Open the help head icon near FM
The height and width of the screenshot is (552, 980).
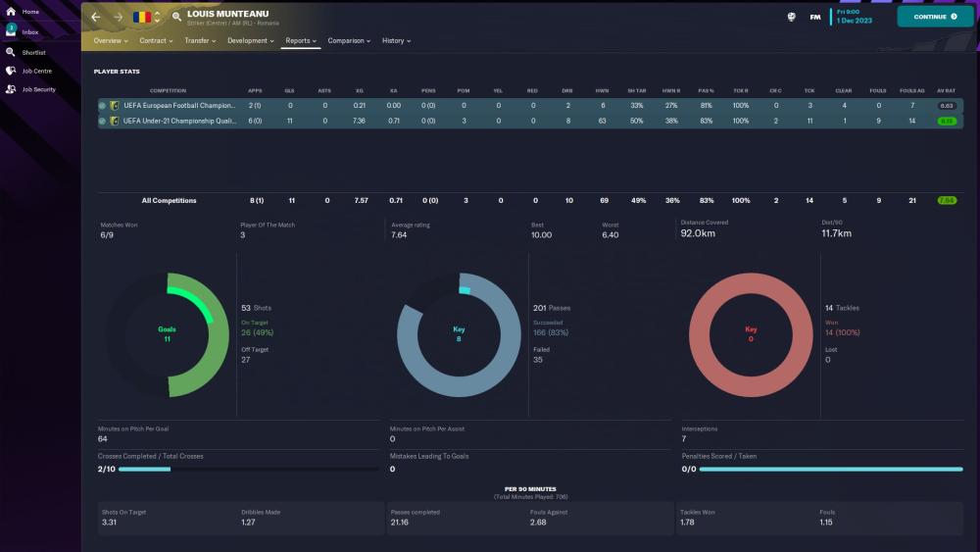tap(791, 17)
